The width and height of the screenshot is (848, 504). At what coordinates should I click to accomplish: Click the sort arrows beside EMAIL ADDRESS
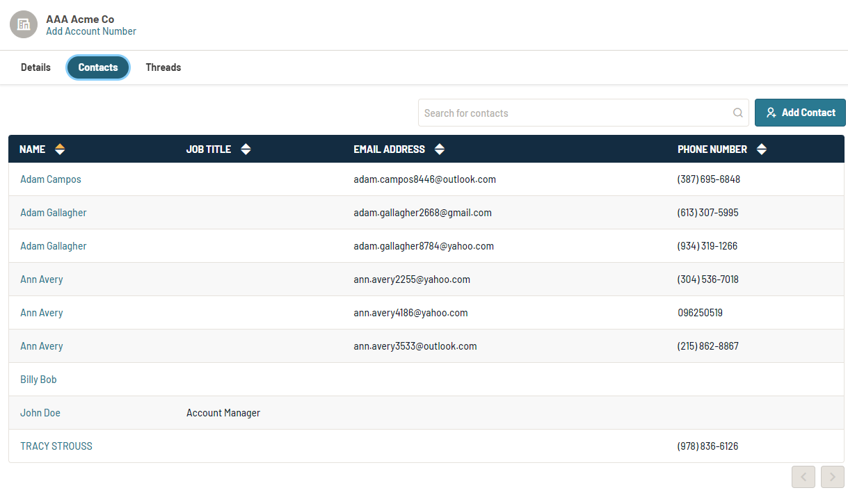click(440, 149)
